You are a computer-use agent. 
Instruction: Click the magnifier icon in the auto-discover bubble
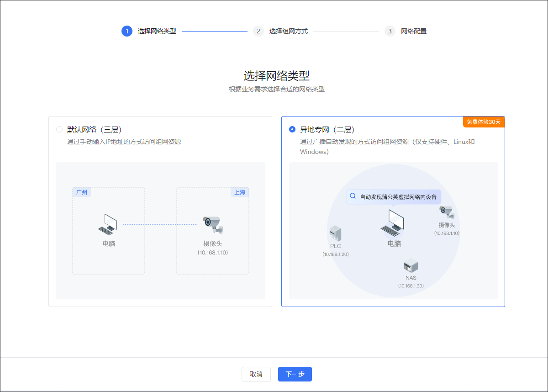tap(353, 196)
